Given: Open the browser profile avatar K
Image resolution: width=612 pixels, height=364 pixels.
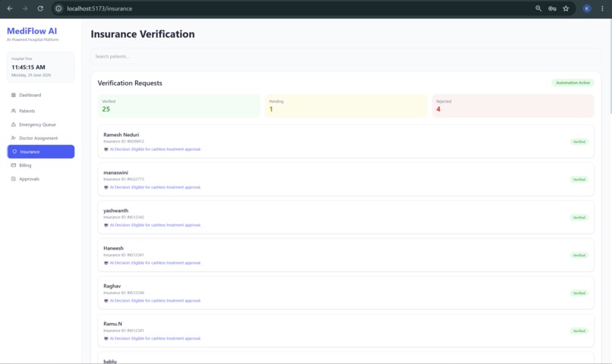Looking at the screenshot, I should [x=587, y=8].
